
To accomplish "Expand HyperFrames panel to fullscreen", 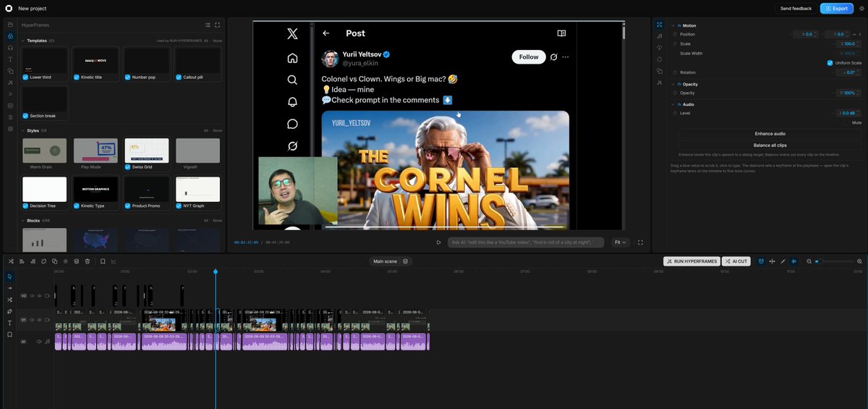I will (x=217, y=25).
